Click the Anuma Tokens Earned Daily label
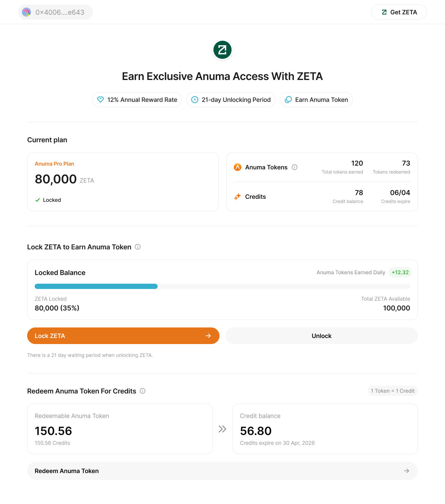The image size is (445, 504). click(x=351, y=272)
